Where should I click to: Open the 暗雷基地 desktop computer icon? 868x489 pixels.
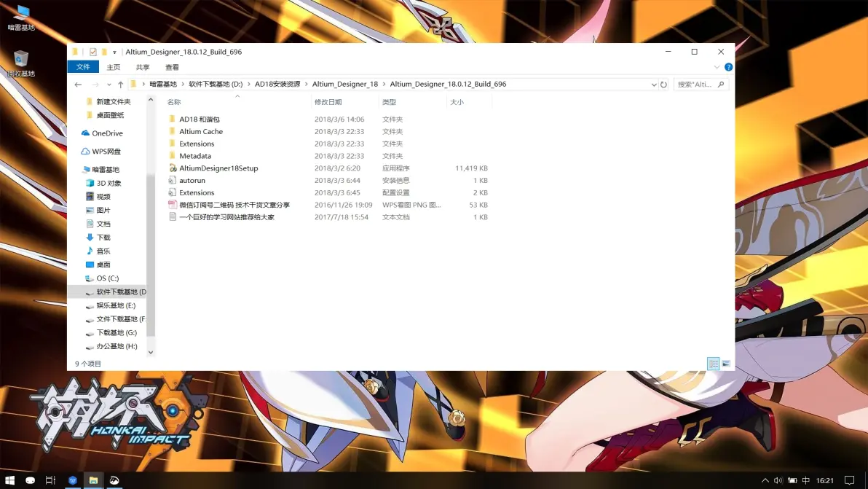[x=21, y=17]
